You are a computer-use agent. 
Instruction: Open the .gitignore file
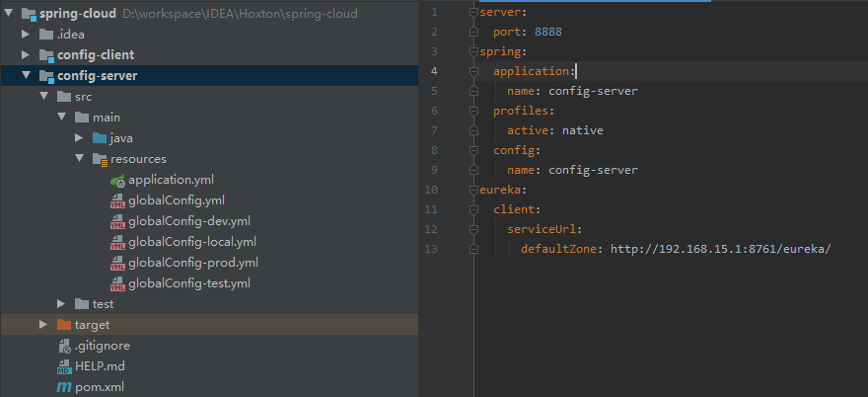pyautogui.click(x=103, y=346)
